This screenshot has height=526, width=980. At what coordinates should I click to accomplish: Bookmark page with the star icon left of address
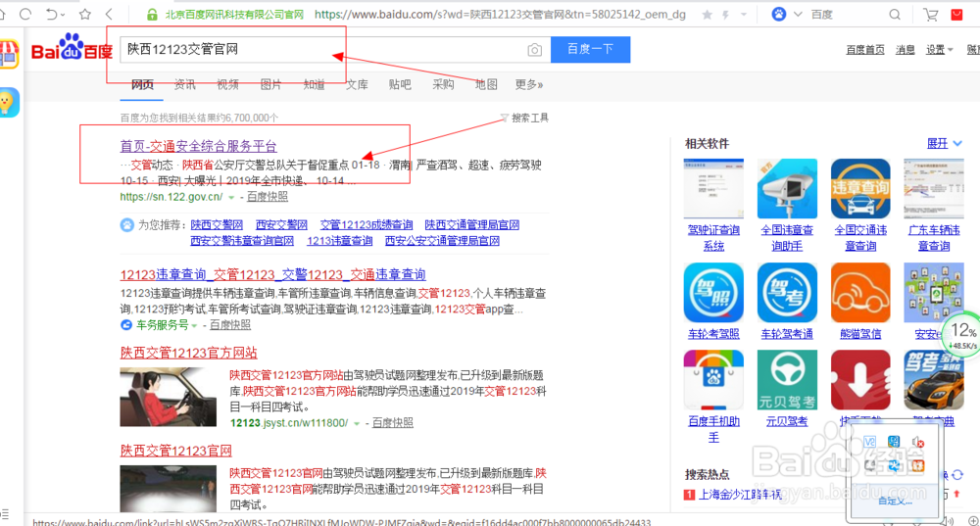(x=85, y=14)
